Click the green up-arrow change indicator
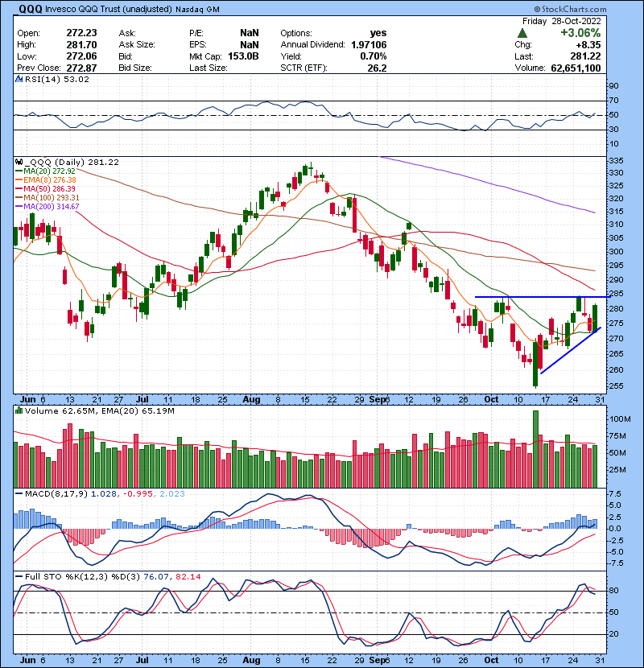644x668 pixels. pos(522,33)
